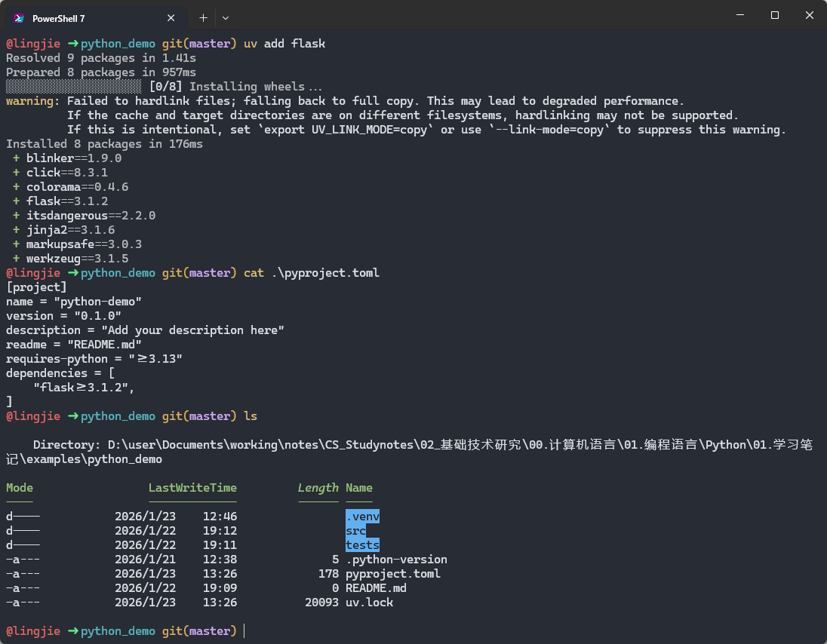Click the 'Directory:' path line
The width and height of the screenshot is (827, 644).
pyautogui.click(x=409, y=452)
